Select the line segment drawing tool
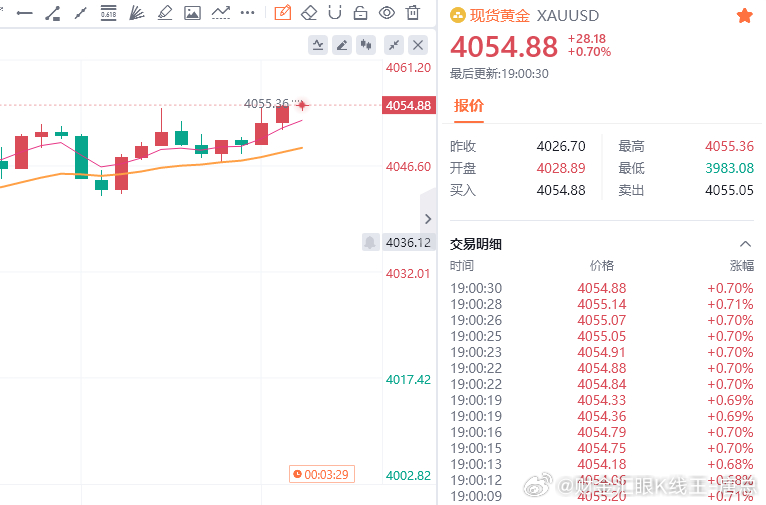The width and height of the screenshot is (766, 505). (x=53, y=13)
